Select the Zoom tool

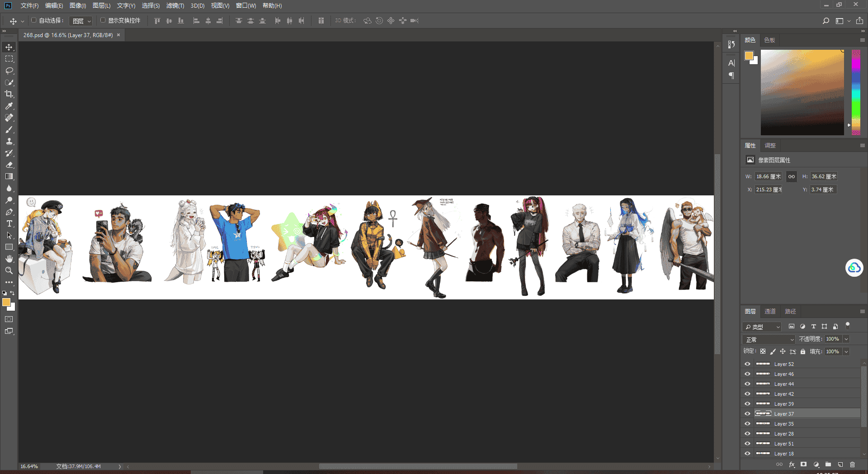click(x=9, y=270)
